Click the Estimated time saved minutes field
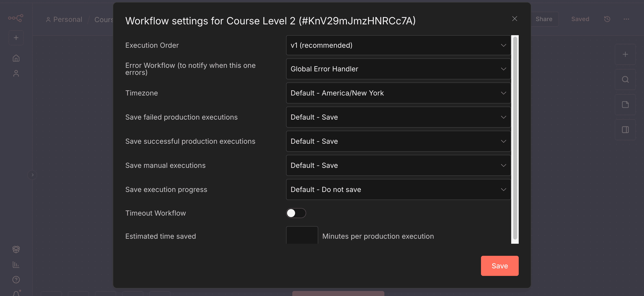The image size is (644, 296). pyautogui.click(x=302, y=235)
